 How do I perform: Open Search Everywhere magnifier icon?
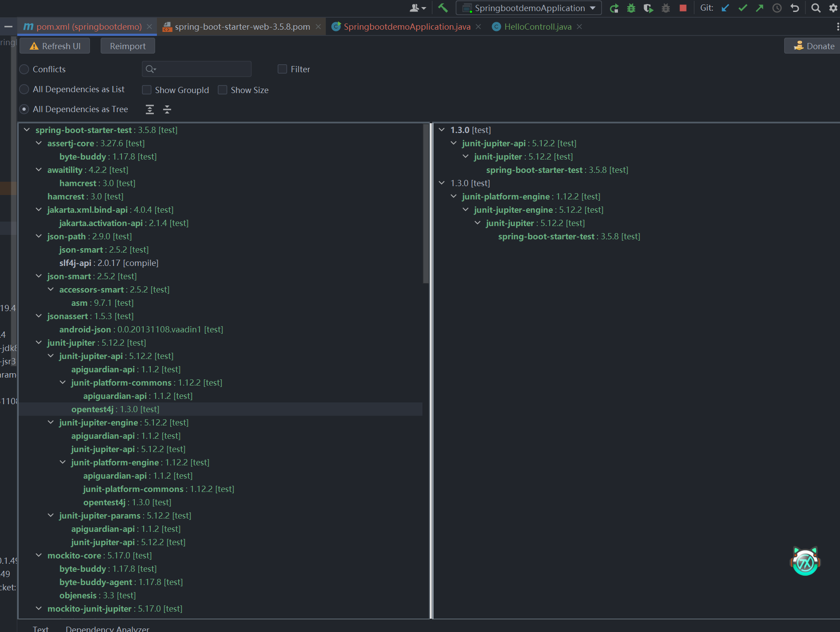tap(816, 8)
